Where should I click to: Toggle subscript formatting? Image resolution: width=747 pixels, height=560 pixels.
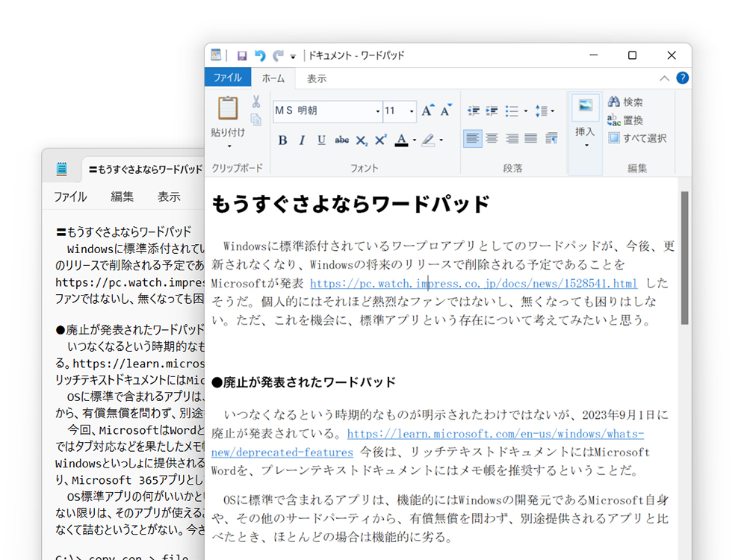(x=362, y=140)
